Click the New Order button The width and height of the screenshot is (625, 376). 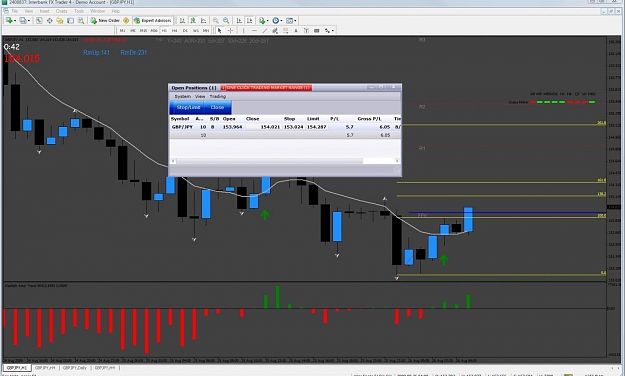click(x=105, y=20)
